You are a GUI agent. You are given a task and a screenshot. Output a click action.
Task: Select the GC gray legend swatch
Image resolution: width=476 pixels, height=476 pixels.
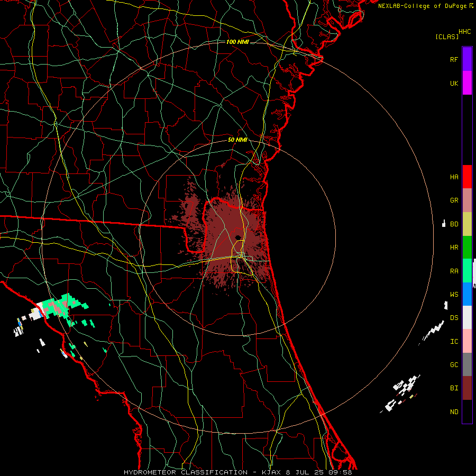(x=467, y=364)
